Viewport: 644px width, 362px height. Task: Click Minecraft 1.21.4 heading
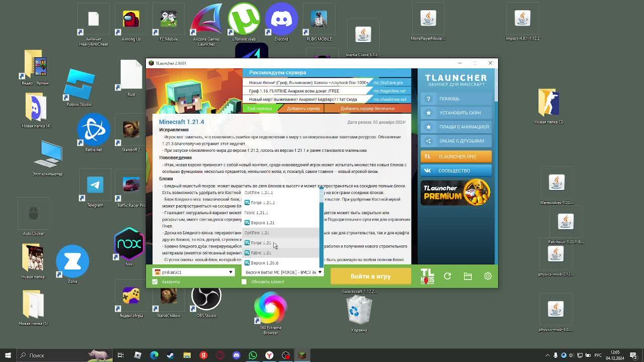coord(182,122)
